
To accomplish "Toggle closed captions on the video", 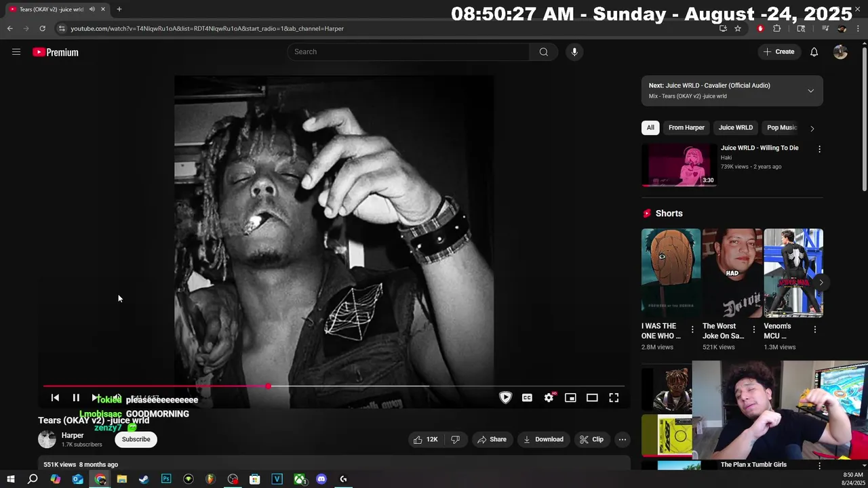I will tap(527, 398).
